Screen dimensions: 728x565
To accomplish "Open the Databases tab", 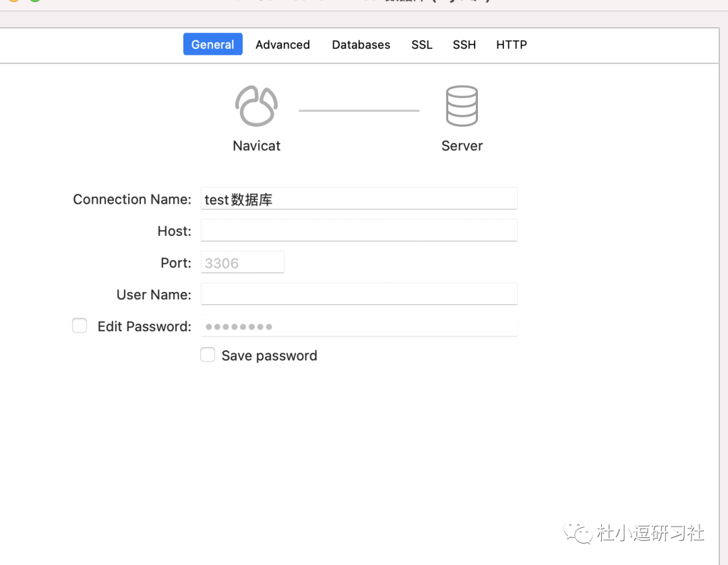I will tap(361, 44).
